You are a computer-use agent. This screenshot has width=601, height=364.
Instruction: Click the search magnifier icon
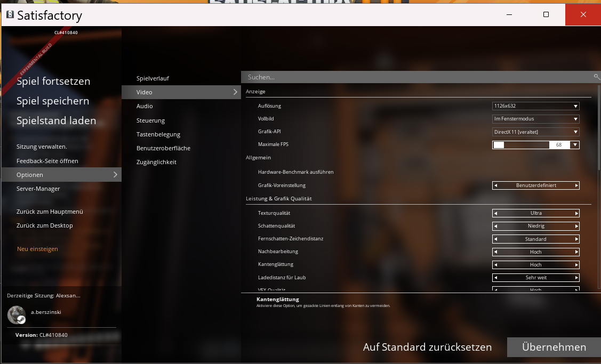coord(597,77)
